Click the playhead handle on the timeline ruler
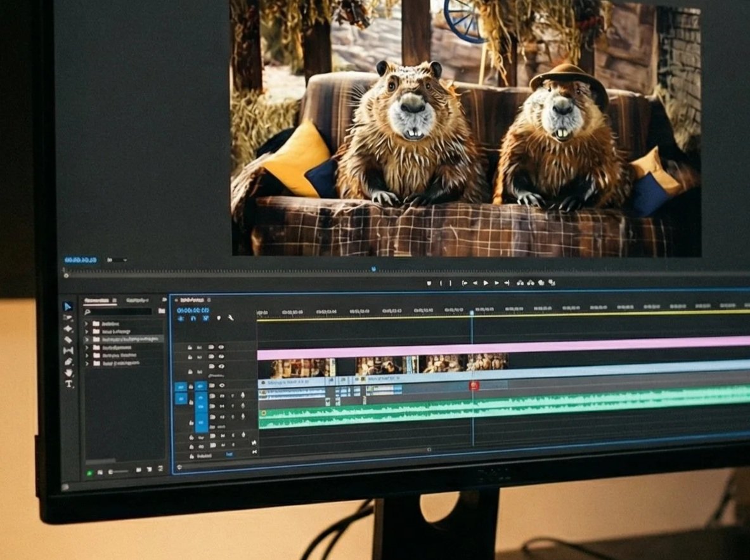Viewport: 750px width, 560px height. (472, 313)
